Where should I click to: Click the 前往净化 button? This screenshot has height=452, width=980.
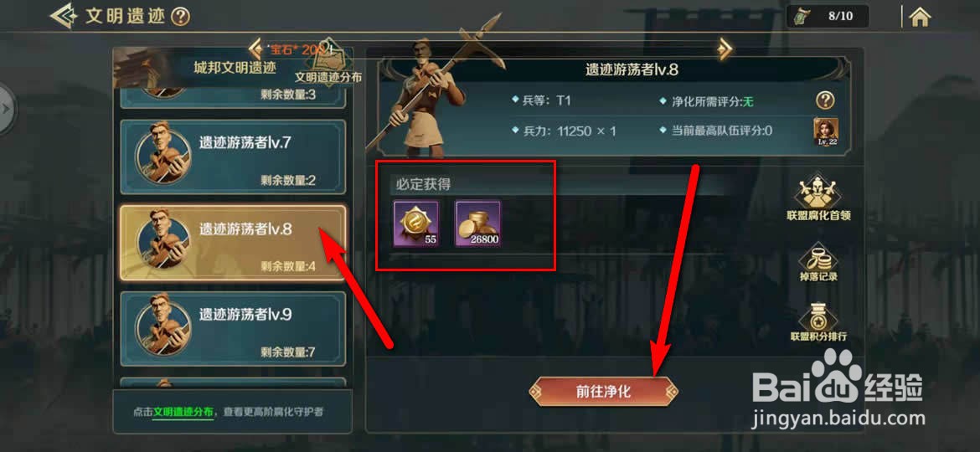point(603,392)
